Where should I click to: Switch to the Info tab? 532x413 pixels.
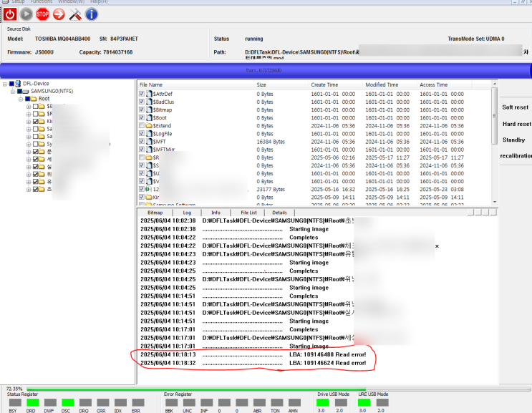pyautogui.click(x=216, y=213)
